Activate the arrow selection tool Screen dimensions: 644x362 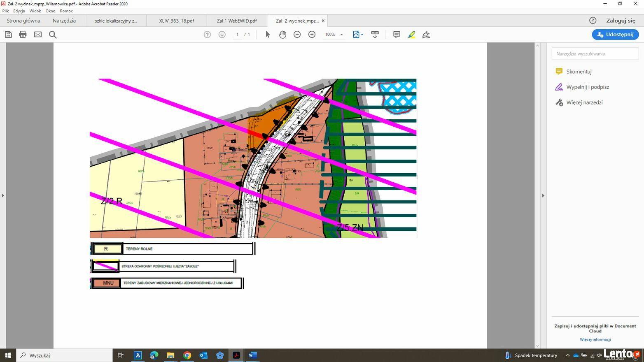[268, 35]
